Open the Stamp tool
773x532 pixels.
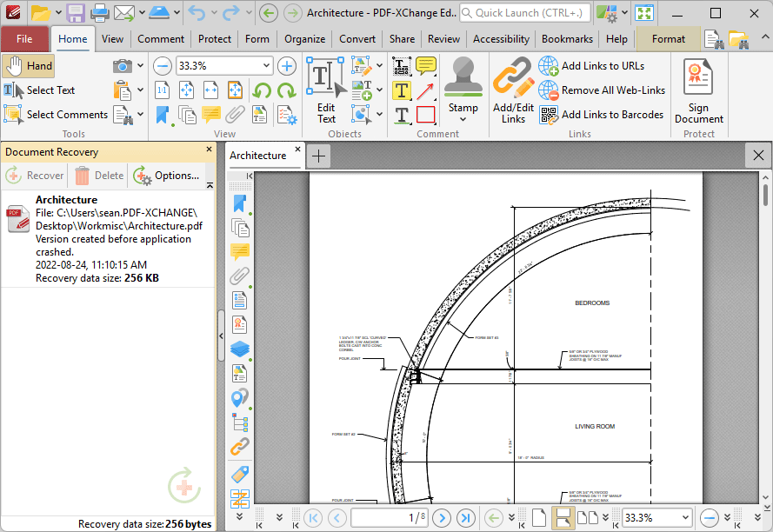(x=463, y=90)
